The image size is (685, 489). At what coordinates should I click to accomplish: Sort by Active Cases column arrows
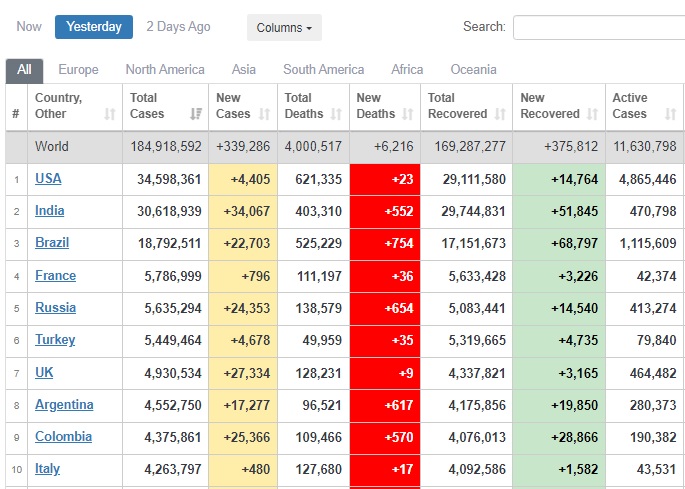pos(671,114)
